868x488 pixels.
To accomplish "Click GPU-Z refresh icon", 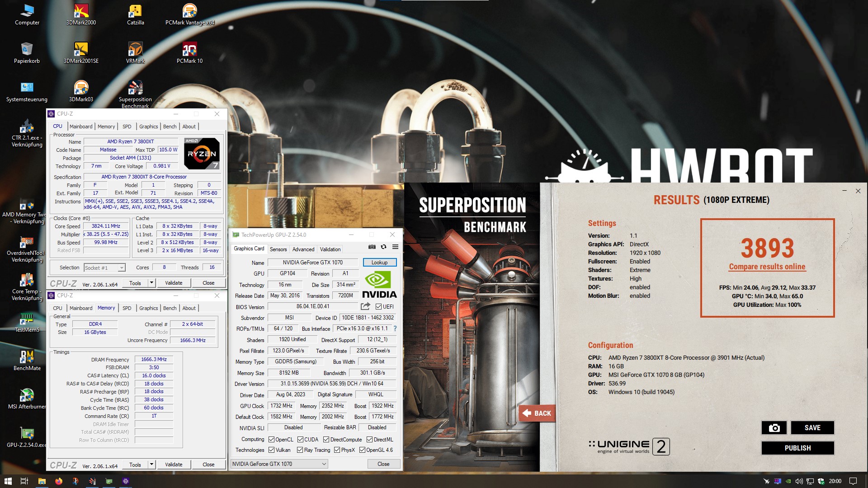I will pos(383,247).
